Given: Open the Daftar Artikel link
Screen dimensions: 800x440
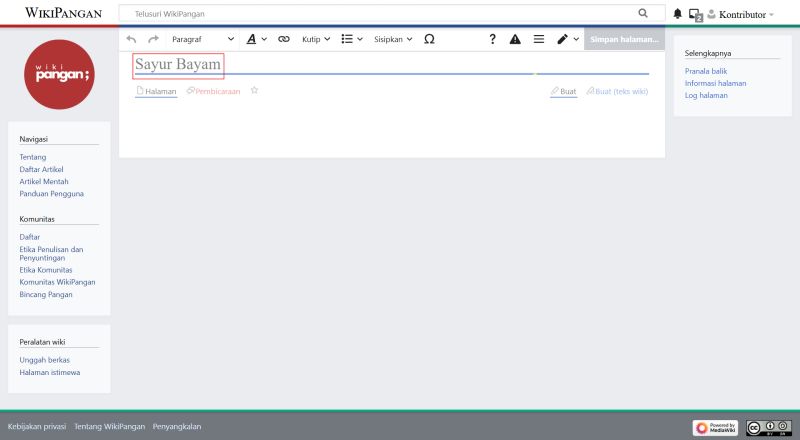Looking at the screenshot, I should (41, 169).
